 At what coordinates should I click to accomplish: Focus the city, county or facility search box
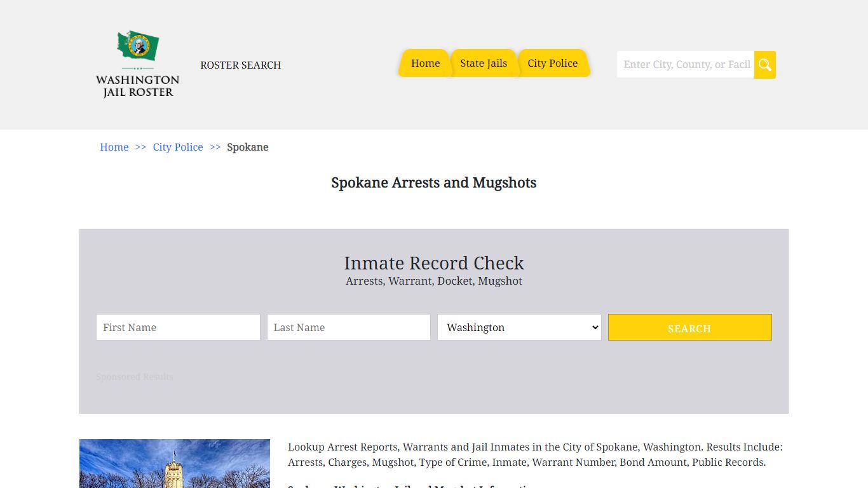686,65
